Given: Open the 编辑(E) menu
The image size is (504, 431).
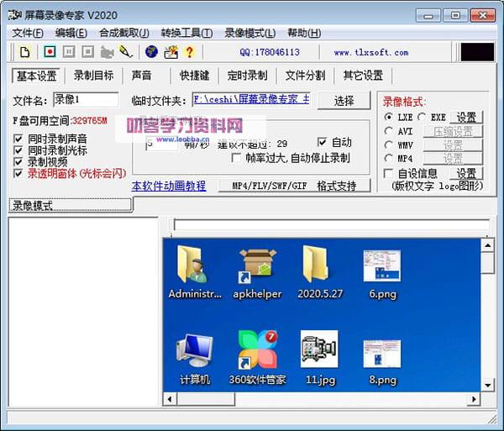Looking at the screenshot, I should pos(71,33).
